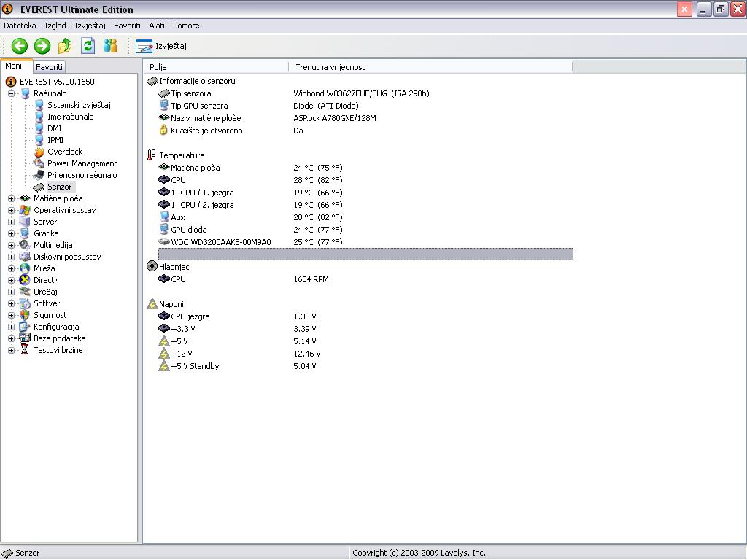
Task: Click the Refresh toolbar icon
Action: coord(88,46)
